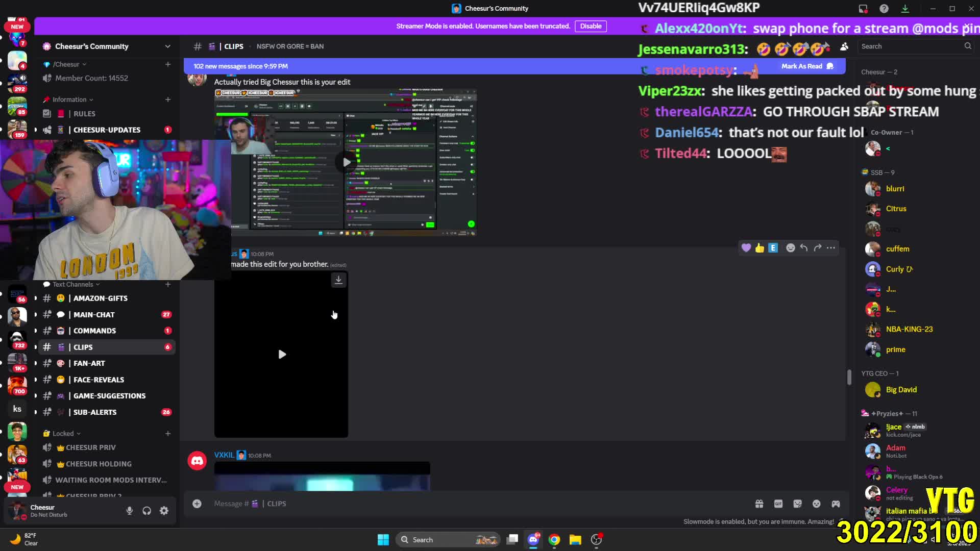Play the edit video in the black player
The height and width of the screenshot is (551, 980).
pyautogui.click(x=282, y=355)
